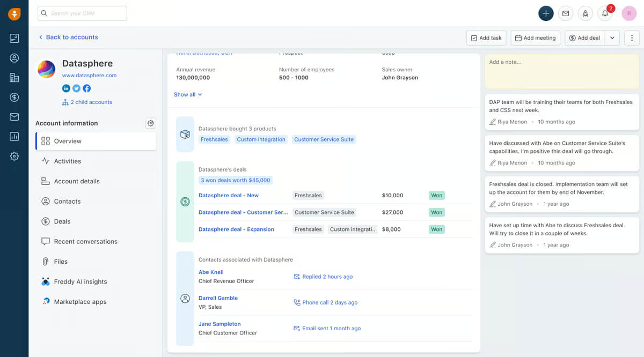Open admin settings gear in left sidebar
Image resolution: width=644 pixels, height=357 pixels.
coord(14,156)
